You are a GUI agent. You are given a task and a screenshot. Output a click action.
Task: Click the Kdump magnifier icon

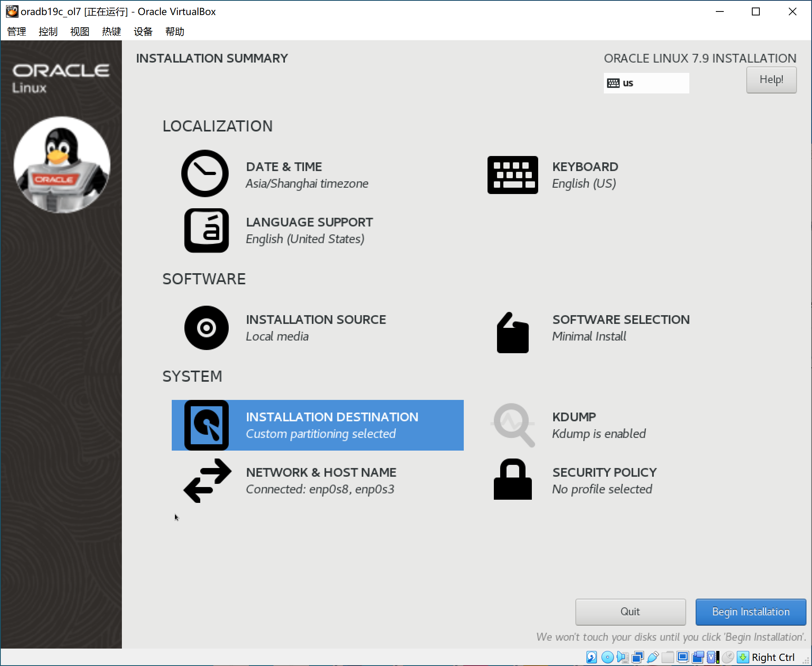pyautogui.click(x=513, y=425)
